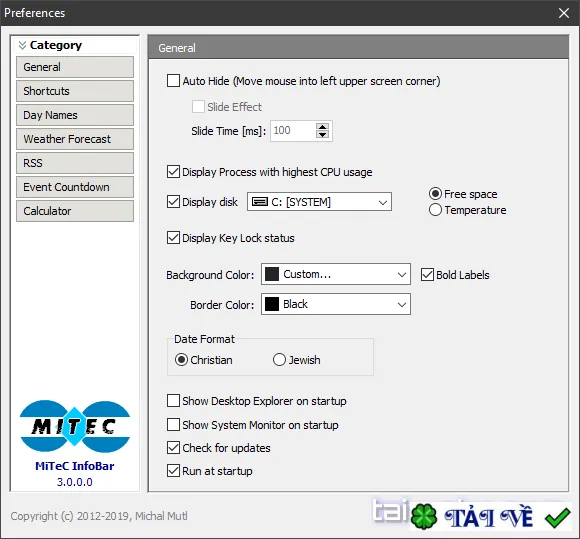The width and height of the screenshot is (580, 539).
Task: Click the Slide Time value field
Action: [x=293, y=131]
